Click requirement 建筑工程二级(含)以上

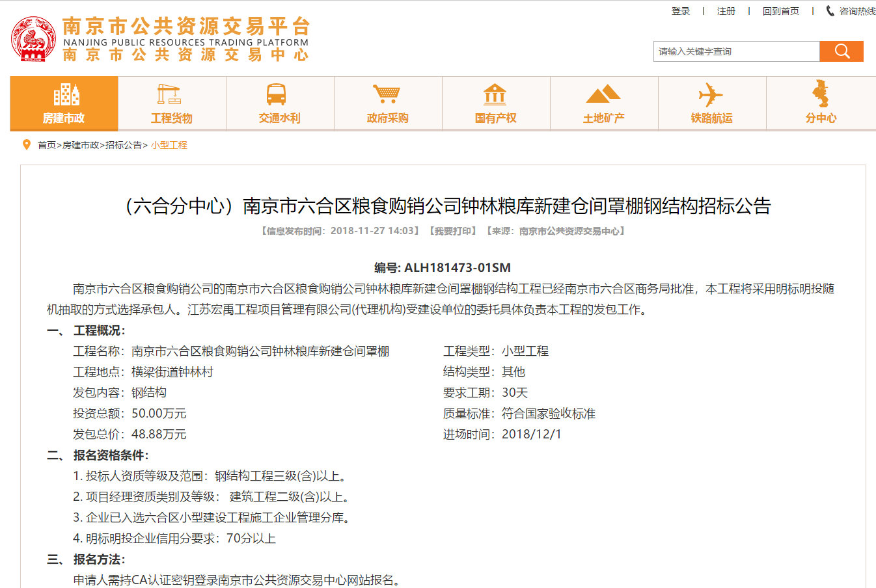point(292,497)
